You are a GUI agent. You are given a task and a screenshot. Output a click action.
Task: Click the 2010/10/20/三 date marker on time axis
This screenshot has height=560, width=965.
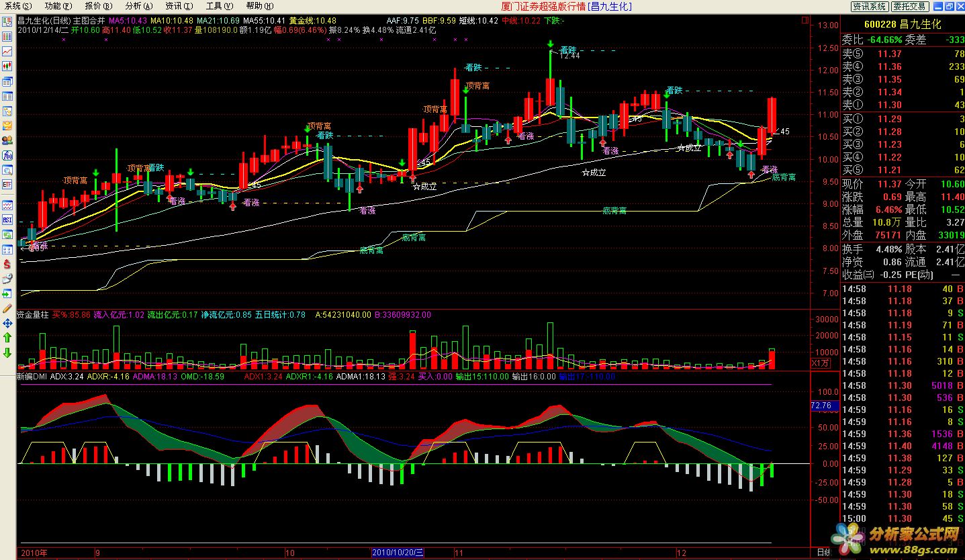[x=398, y=553]
